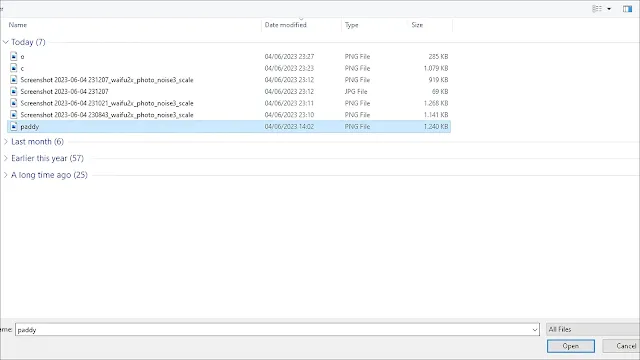Expand the Last month (6) group
Image resolution: width=640 pixels, height=360 pixels.
pos(6,142)
